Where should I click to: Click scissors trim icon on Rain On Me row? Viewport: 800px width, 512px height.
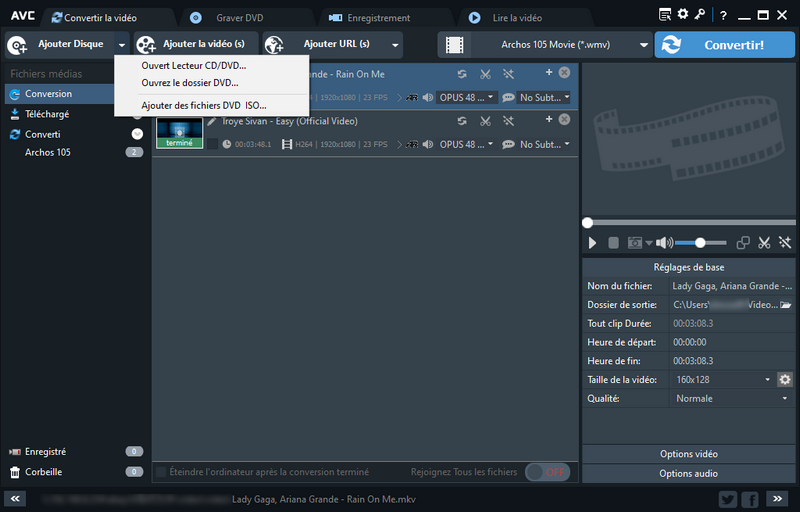coord(485,74)
